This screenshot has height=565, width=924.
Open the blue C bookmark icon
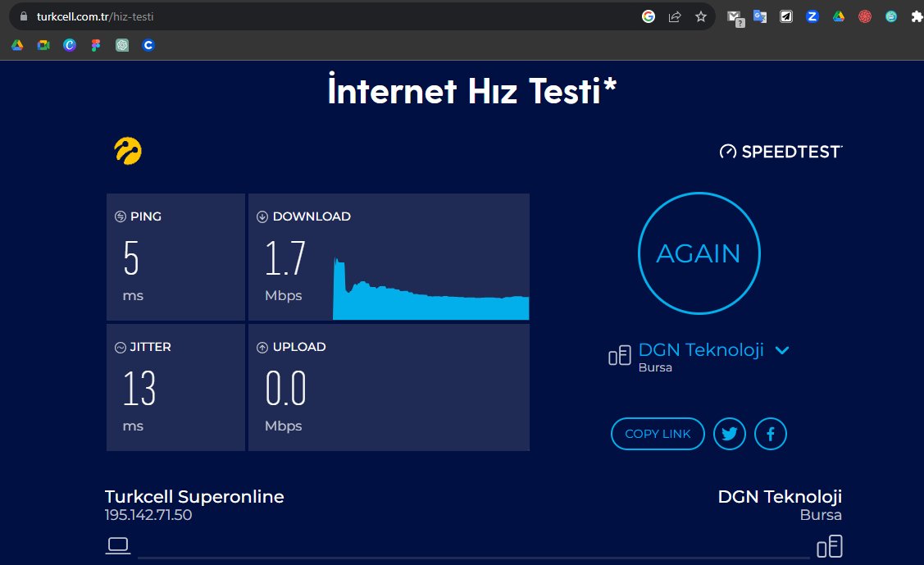[x=148, y=45]
